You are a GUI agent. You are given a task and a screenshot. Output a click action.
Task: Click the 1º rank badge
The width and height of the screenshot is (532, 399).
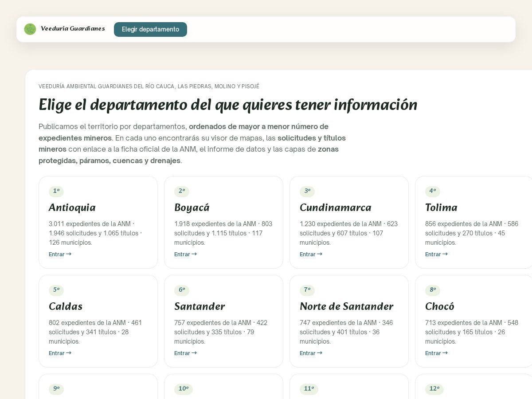56,191
